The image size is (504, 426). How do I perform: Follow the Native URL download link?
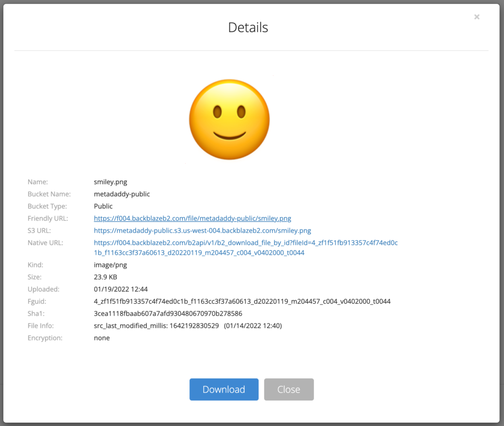point(246,247)
